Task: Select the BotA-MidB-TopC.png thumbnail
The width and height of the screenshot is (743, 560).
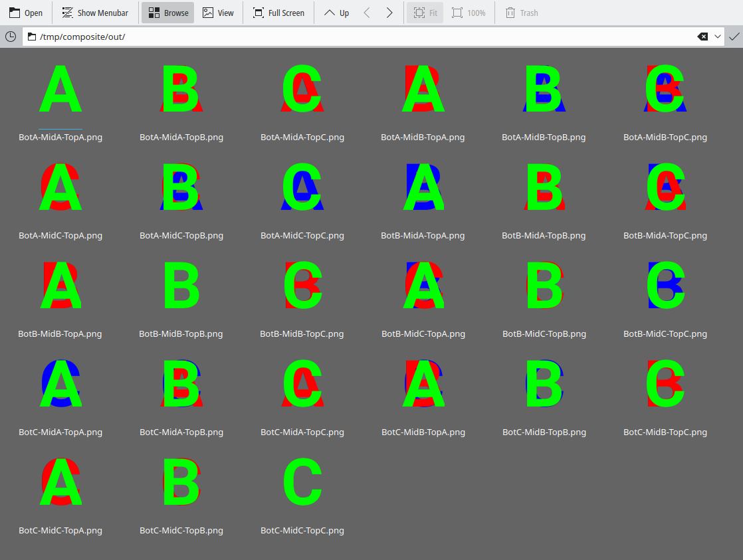Action: pyautogui.click(x=665, y=89)
